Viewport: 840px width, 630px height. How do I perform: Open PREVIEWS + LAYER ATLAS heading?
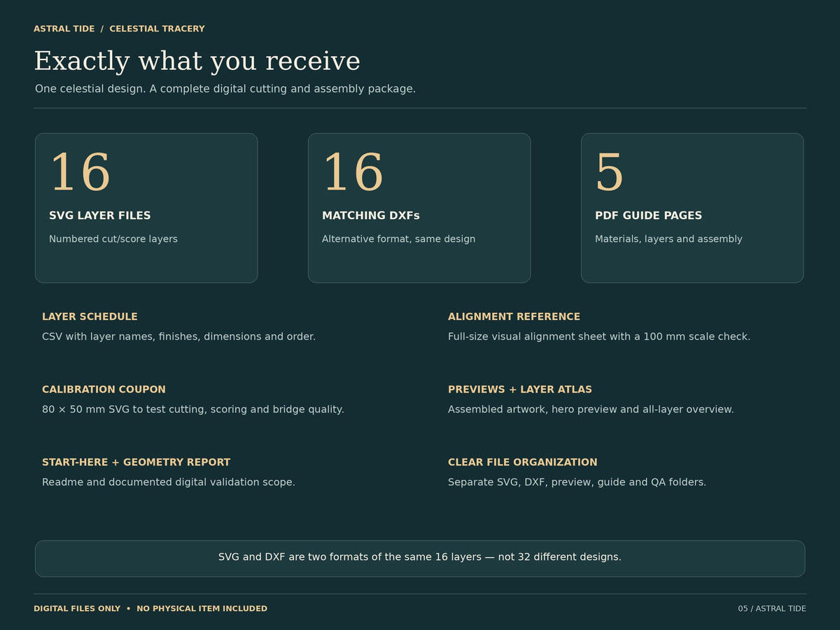point(520,389)
